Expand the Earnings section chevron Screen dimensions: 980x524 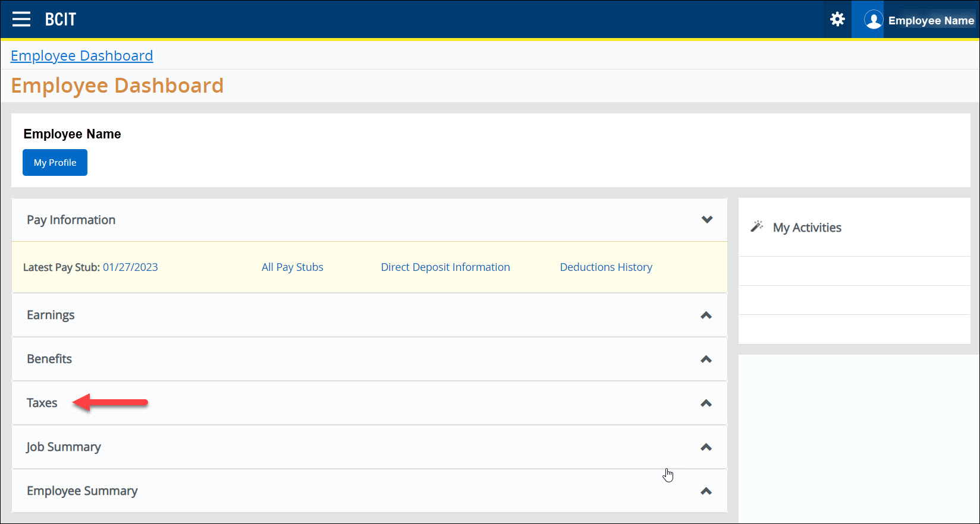point(706,315)
